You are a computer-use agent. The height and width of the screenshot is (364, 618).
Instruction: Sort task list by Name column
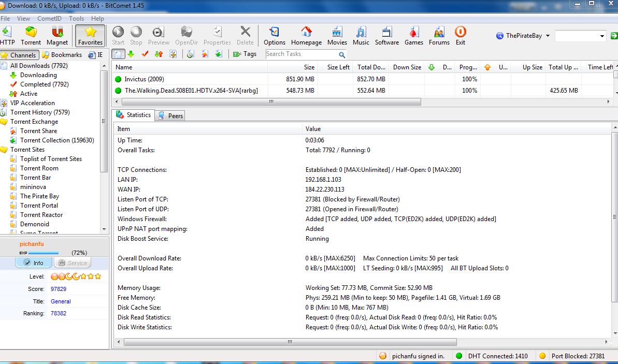pyautogui.click(x=190, y=67)
